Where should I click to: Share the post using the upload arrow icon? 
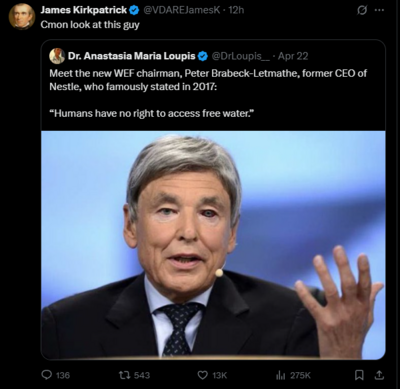click(379, 375)
